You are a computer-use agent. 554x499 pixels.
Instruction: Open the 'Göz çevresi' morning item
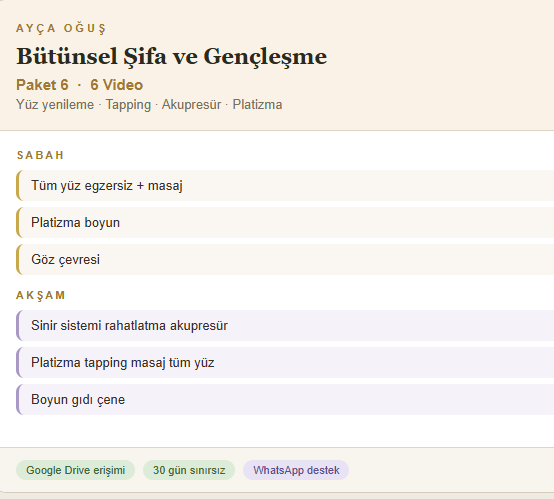pos(285,259)
